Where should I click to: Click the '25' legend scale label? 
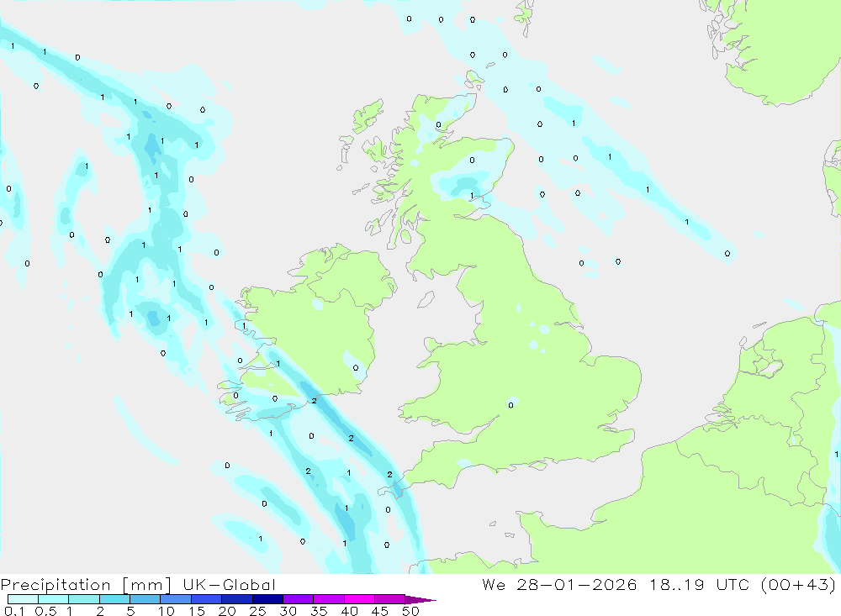257,611
